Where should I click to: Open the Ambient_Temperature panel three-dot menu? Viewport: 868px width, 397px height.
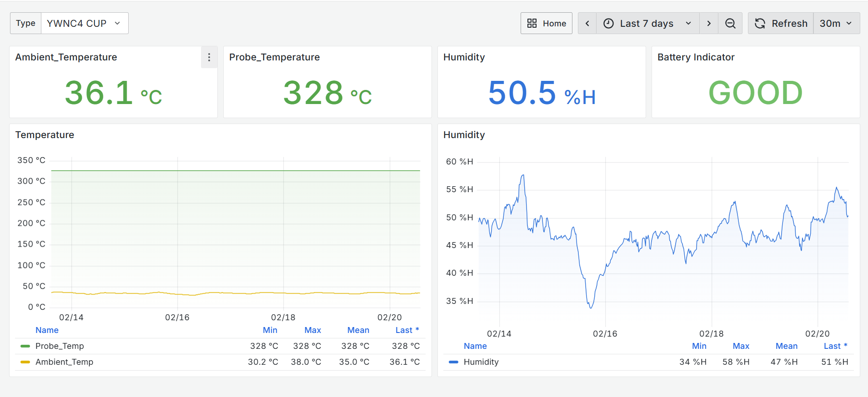209,57
